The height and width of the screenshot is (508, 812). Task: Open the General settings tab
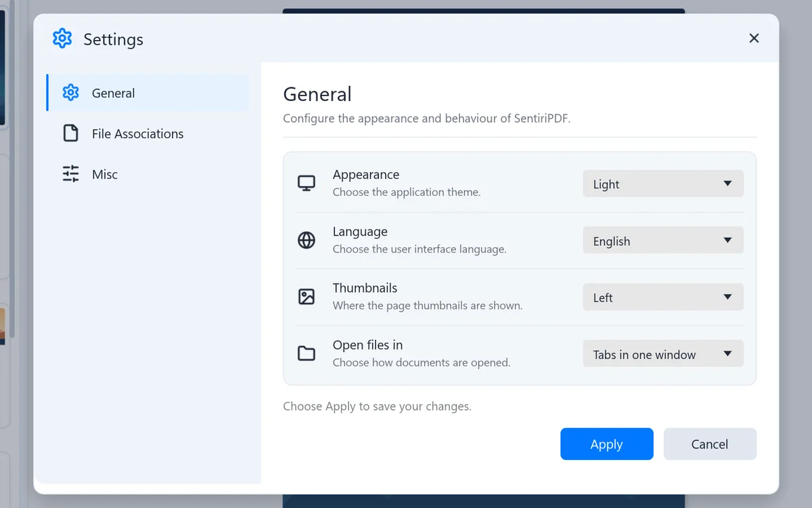pyautogui.click(x=148, y=93)
